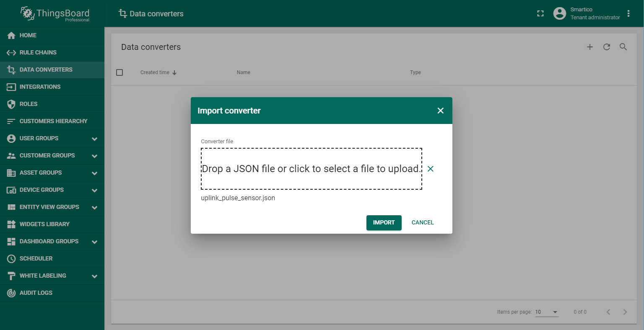Expand the Dashboard Groups section
Viewport: 644px width, 330px height.
94,242
